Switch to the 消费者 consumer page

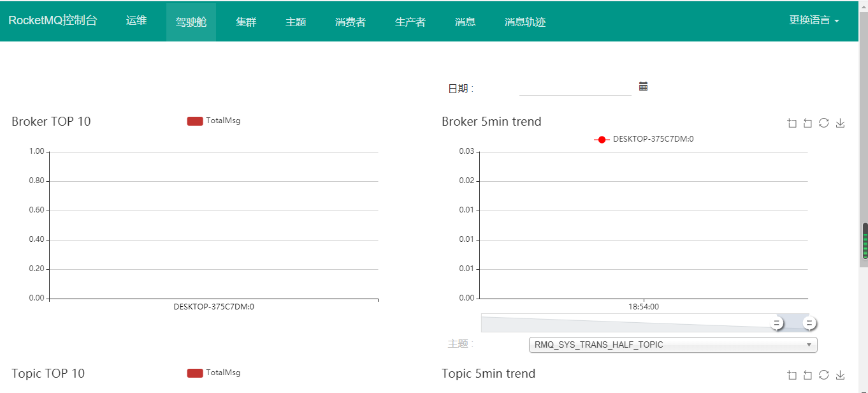[x=350, y=22]
